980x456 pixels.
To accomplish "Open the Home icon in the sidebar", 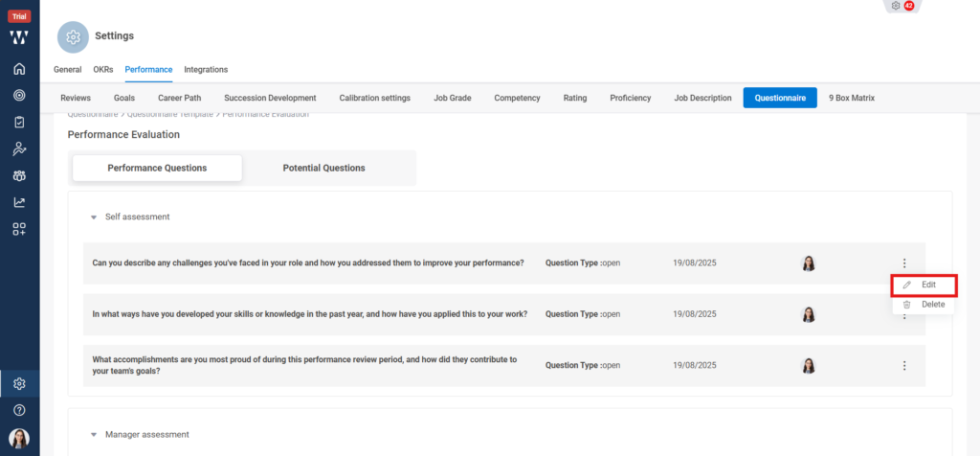I will 19,69.
